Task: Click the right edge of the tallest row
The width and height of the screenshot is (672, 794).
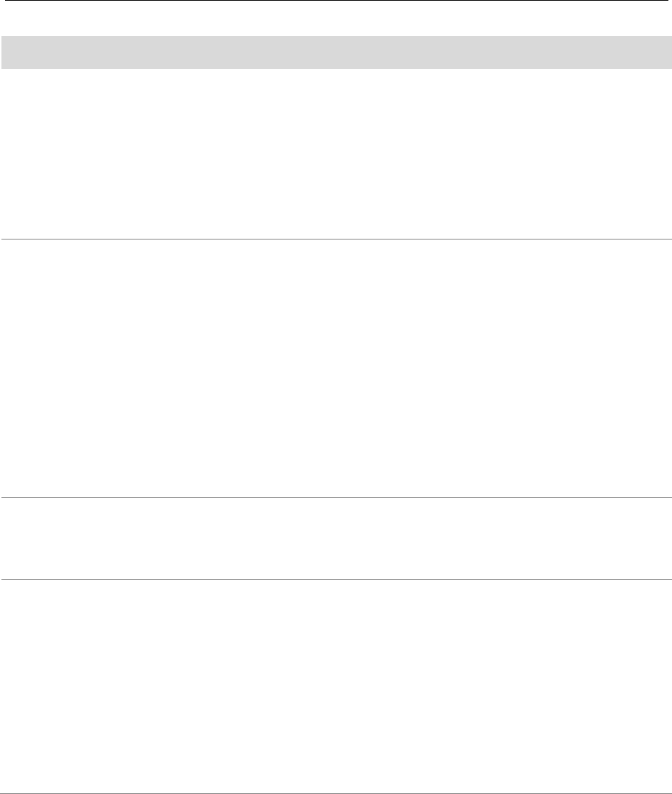Action: (667, 368)
